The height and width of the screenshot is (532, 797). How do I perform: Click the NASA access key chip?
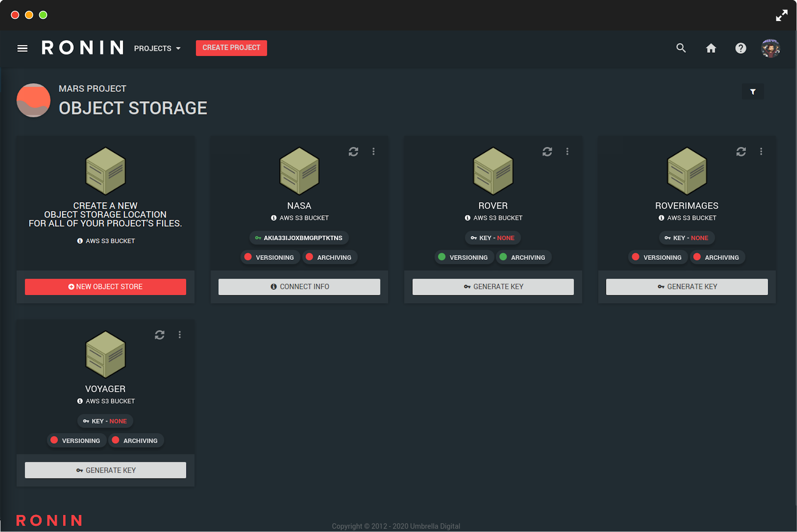tap(299, 238)
